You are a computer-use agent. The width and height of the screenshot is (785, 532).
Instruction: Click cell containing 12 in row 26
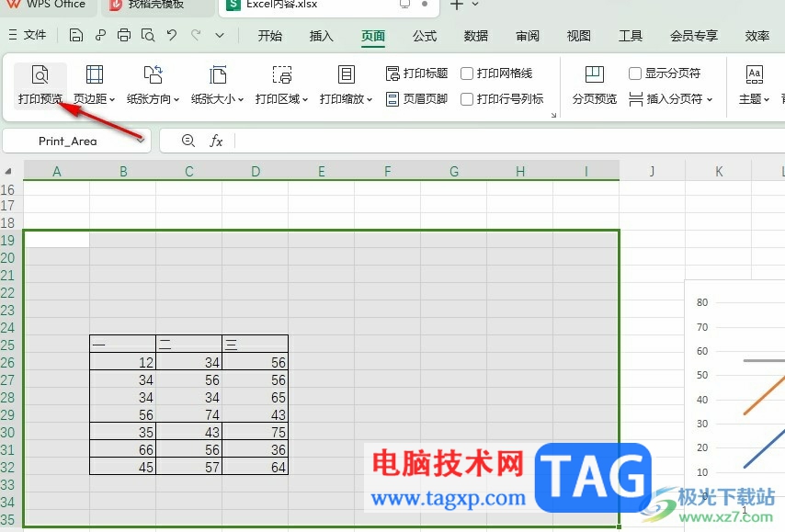[x=122, y=362]
